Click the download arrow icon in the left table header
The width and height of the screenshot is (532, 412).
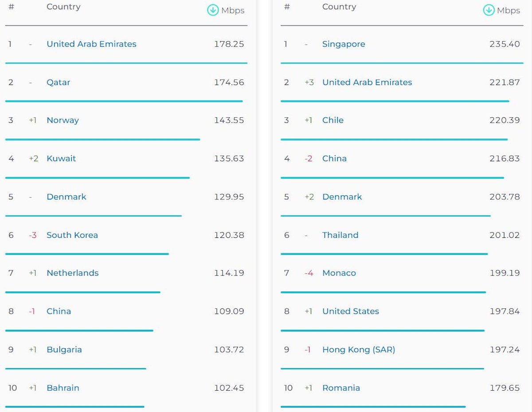pyautogui.click(x=213, y=10)
